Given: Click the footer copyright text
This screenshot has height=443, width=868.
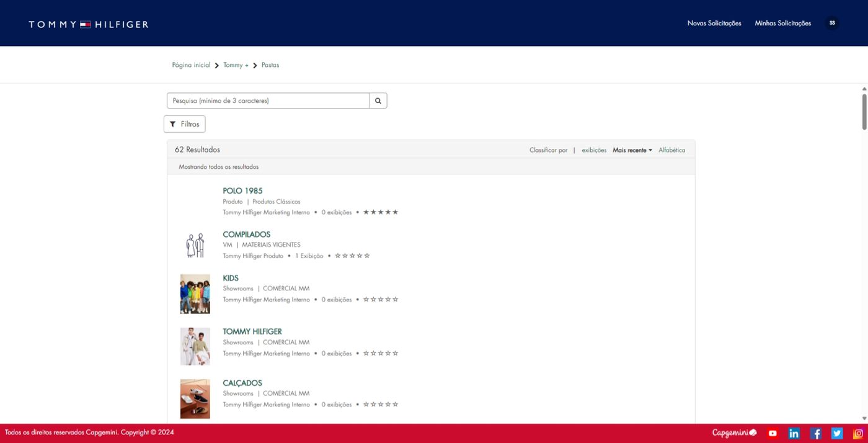Looking at the screenshot, I should tap(89, 432).
